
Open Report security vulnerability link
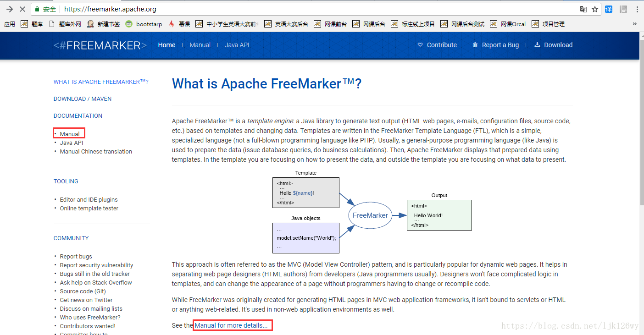(x=96, y=265)
